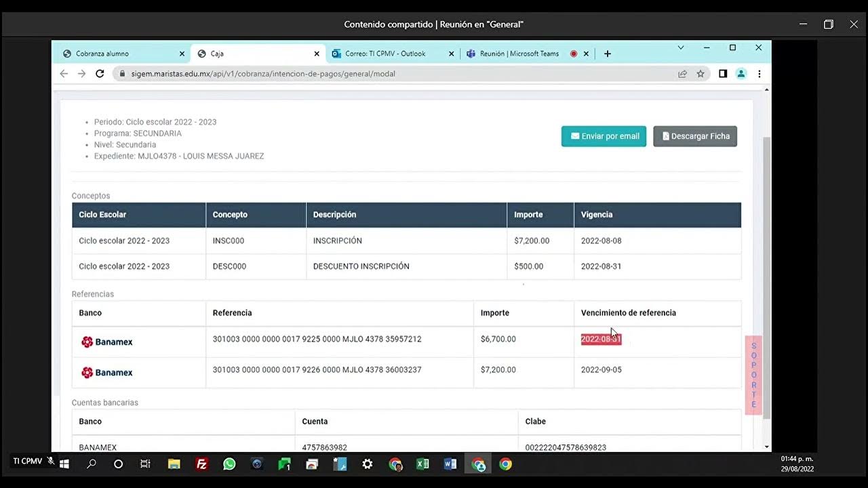The width and height of the screenshot is (868, 488).
Task: Click the DESCUENTO INSCRIPCIÓN description
Action: click(x=361, y=266)
